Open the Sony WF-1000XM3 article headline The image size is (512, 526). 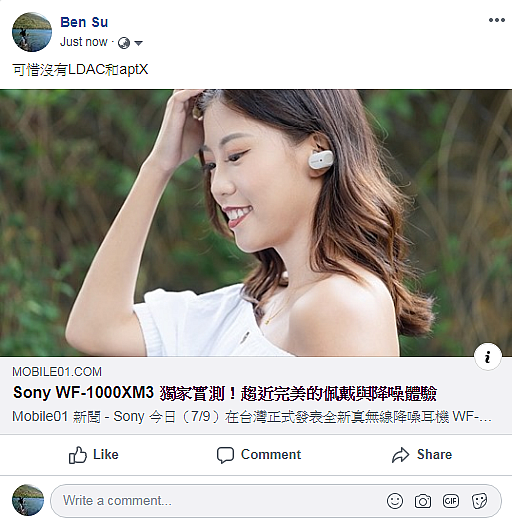[x=224, y=393]
